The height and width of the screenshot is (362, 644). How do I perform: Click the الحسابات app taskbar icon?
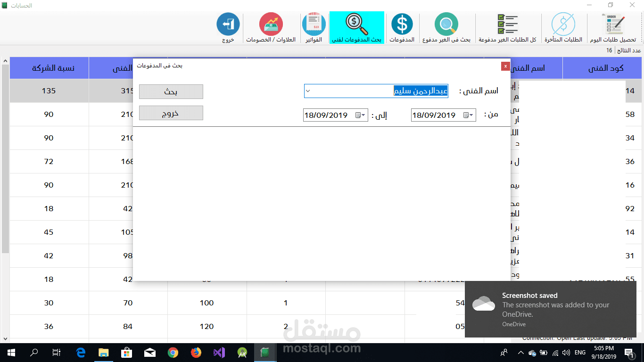265,352
